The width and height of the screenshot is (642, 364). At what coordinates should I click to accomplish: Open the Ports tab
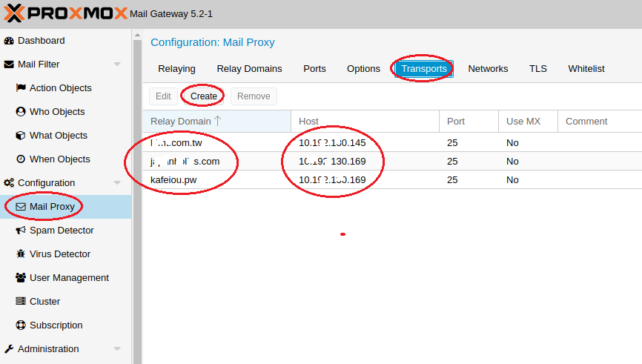[314, 69]
